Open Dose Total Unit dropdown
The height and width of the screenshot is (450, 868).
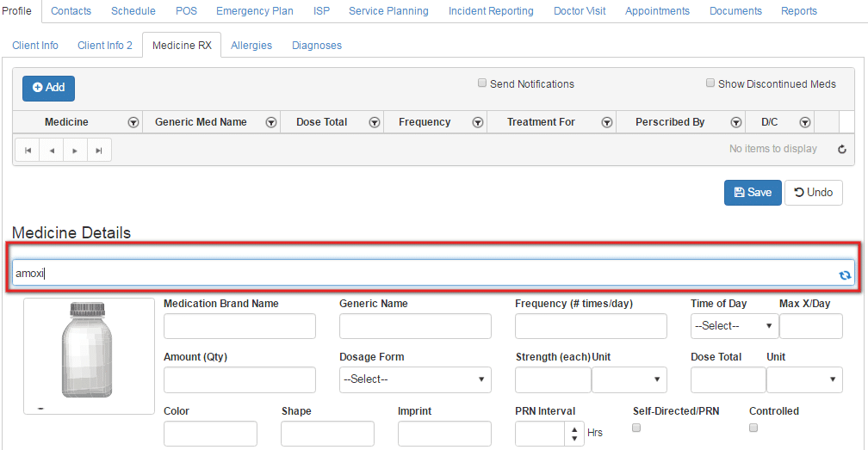pyautogui.click(x=804, y=379)
